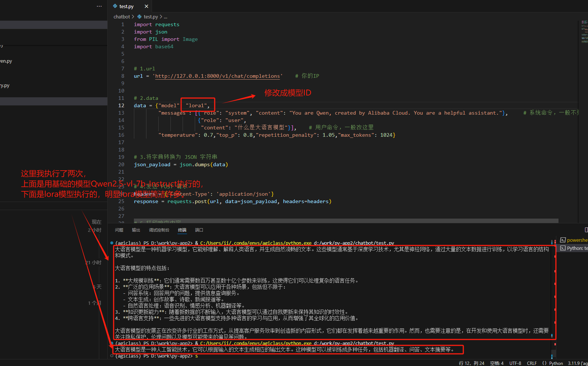The width and height of the screenshot is (588, 366).
Task: Click the 2 小时 timeline entry
Action: (x=94, y=230)
